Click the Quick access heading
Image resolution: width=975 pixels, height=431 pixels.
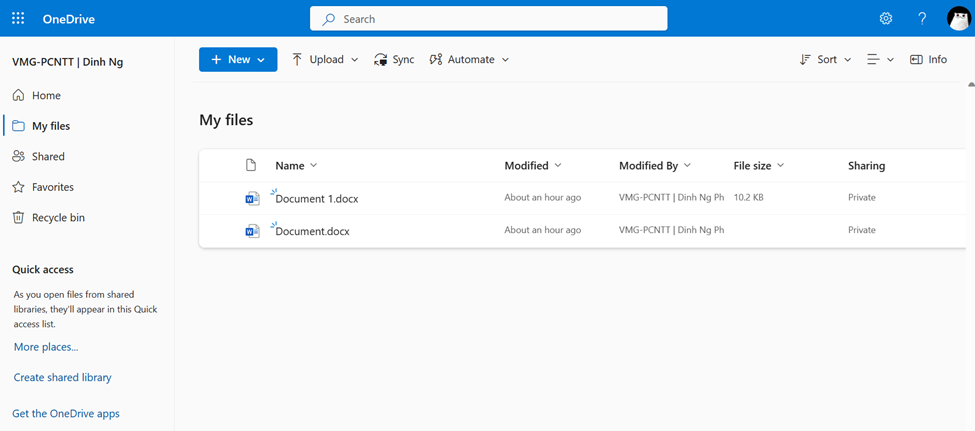[x=43, y=270]
